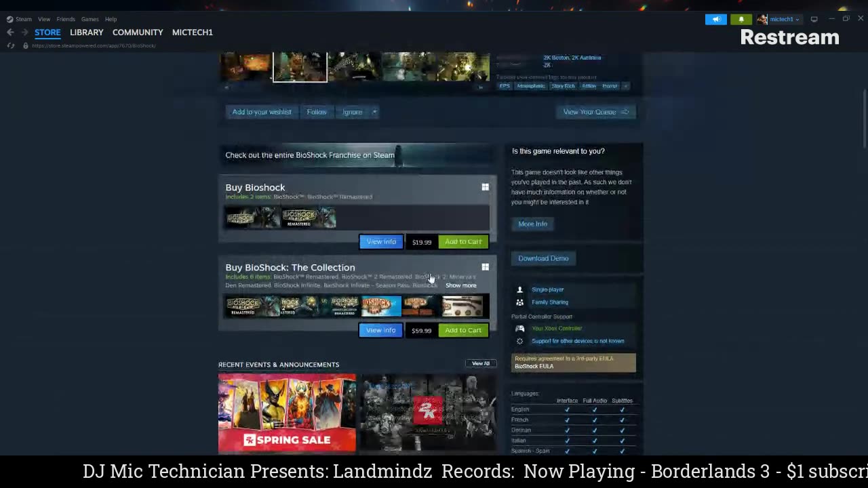Click the Family Sharing icon
868x488 pixels.
(520, 302)
